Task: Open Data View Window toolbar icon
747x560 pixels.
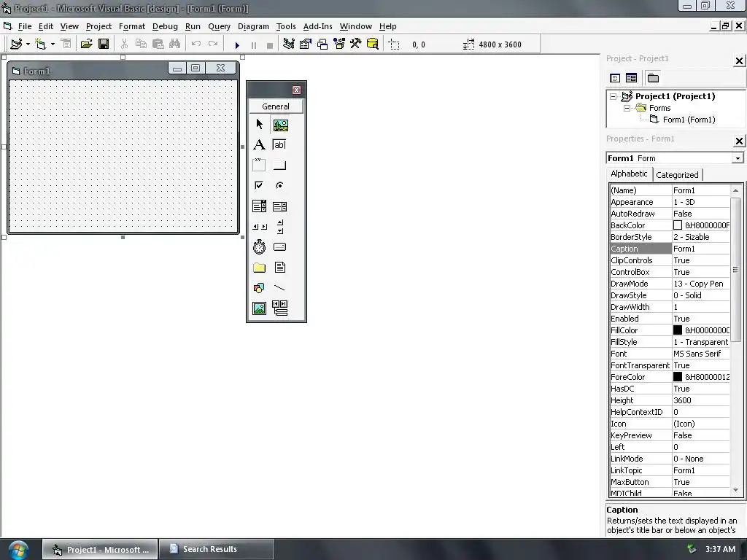Action: (373, 44)
